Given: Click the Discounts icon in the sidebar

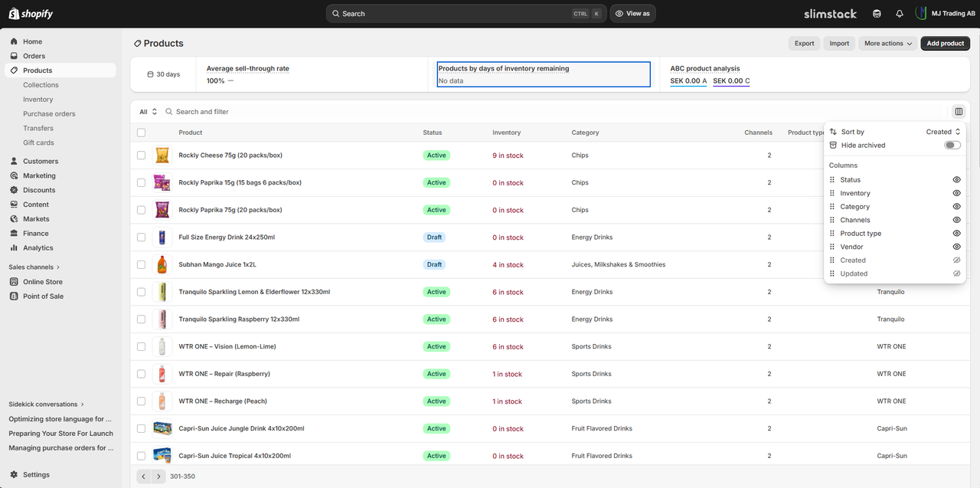Looking at the screenshot, I should click(x=14, y=190).
